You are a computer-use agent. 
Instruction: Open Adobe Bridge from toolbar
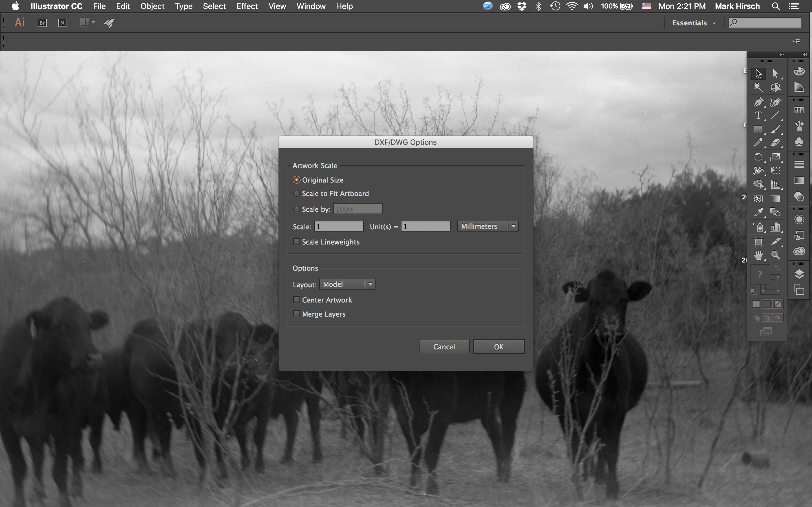click(x=42, y=23)
